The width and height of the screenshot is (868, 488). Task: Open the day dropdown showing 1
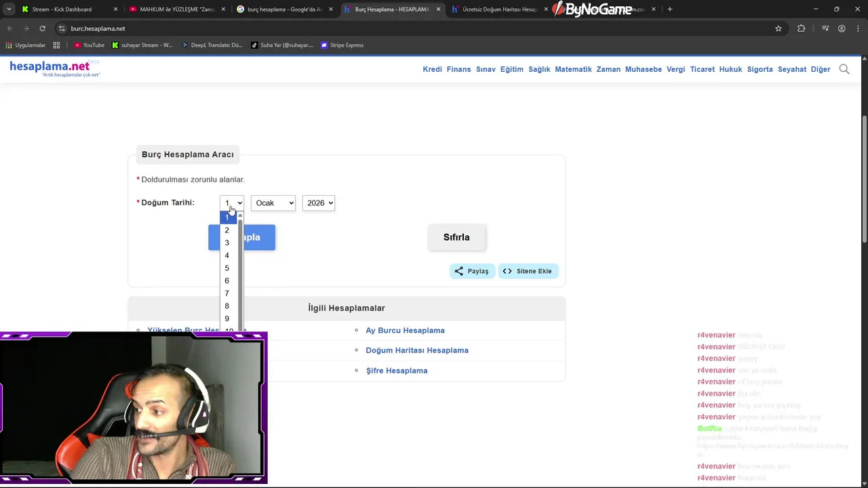pyautogui.click(x=231, y=203)
